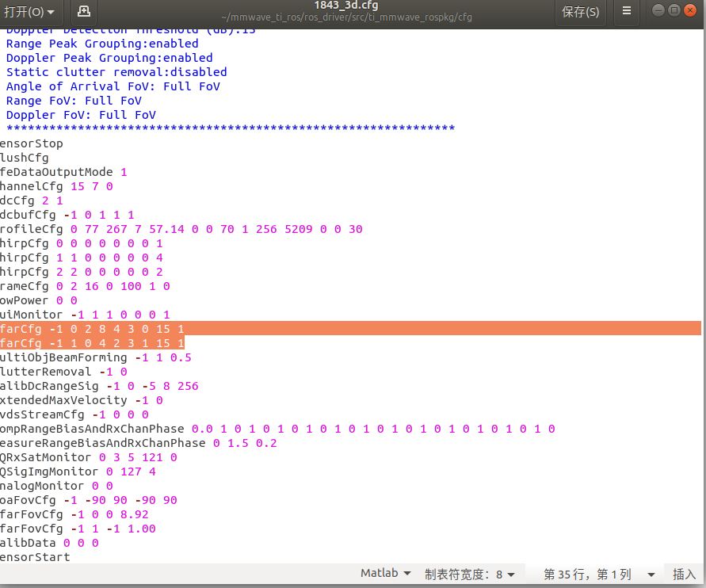Screen dimensions: 706x588
Task: Click the ompRangeBiasAndRxChanPhase line
Action: [x=278, y=429]
